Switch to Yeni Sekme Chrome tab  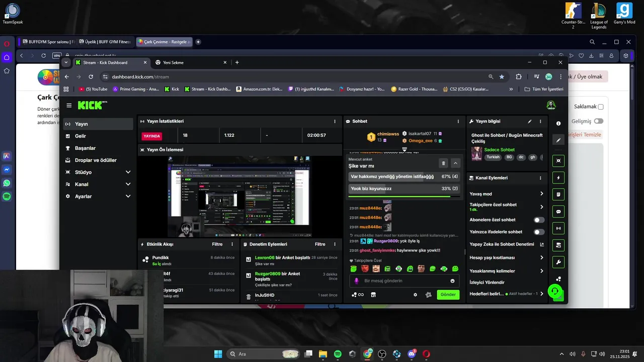tap(191, 62)
